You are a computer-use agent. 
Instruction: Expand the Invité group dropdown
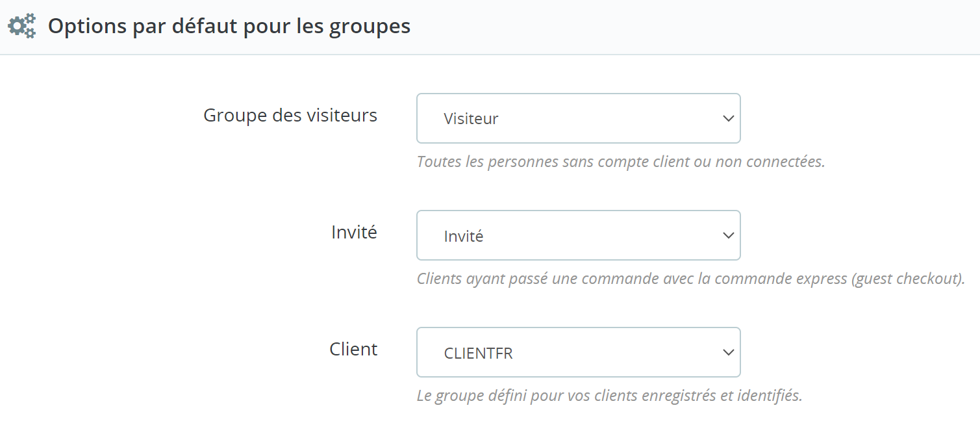point(578,235)
